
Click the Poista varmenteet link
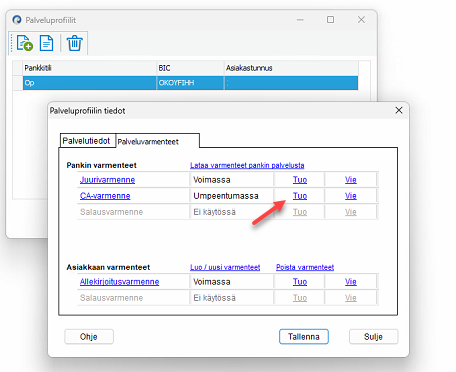click(x=305, y=267)
